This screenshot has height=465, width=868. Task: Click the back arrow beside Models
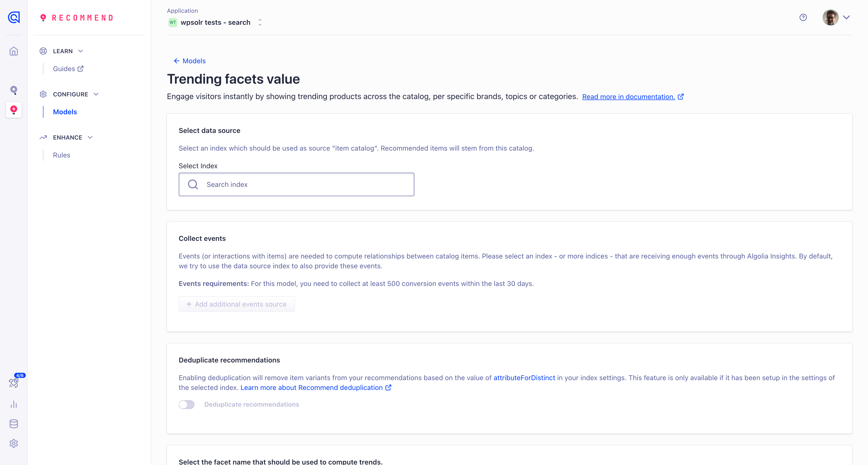pyautogui.click(x=176, y=61)
